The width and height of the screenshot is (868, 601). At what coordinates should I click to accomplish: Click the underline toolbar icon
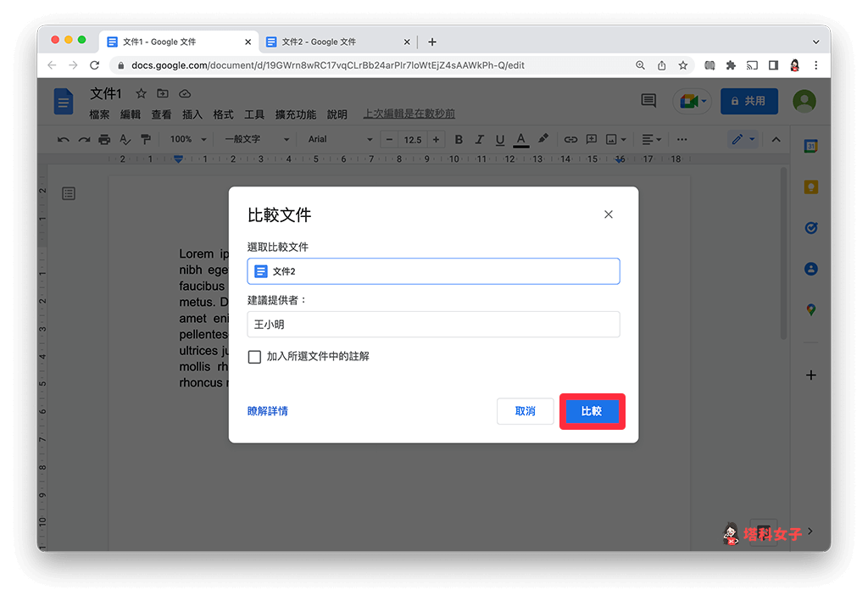tap(500, 140)
